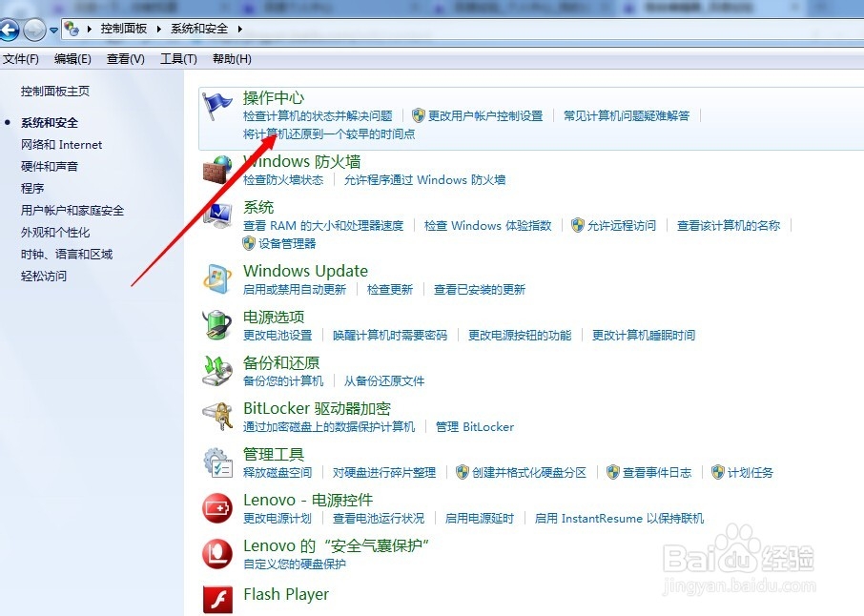Viewport: 864px width, 616px height.
Task: Click 查看该计算机的名称 link
Action: pos(729,225)
